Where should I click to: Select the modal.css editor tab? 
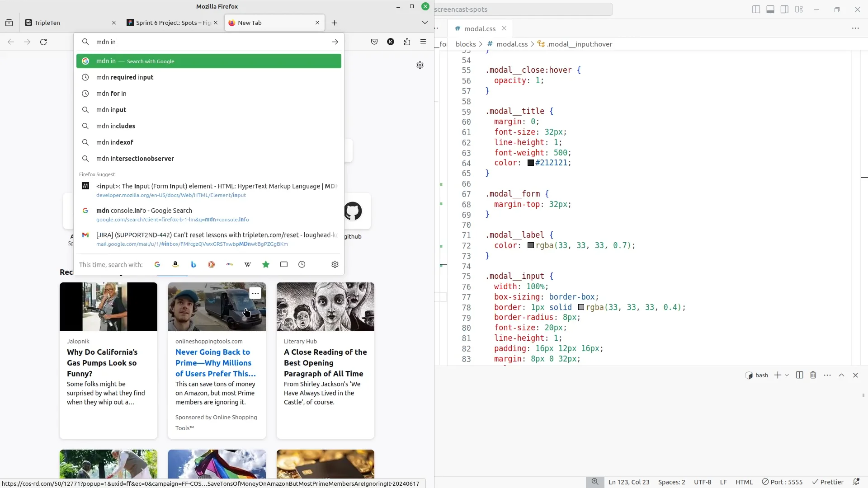[x=479, y=28]
